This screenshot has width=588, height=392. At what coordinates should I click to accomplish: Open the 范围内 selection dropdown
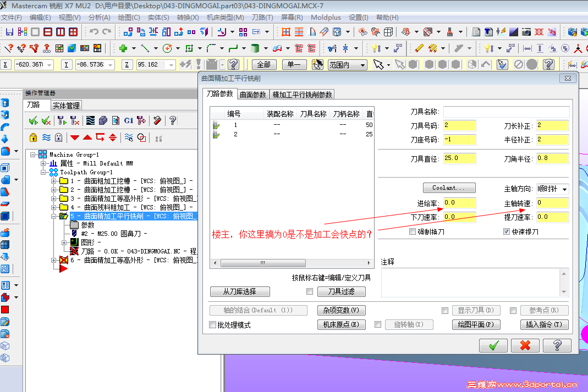coord(362,65)
